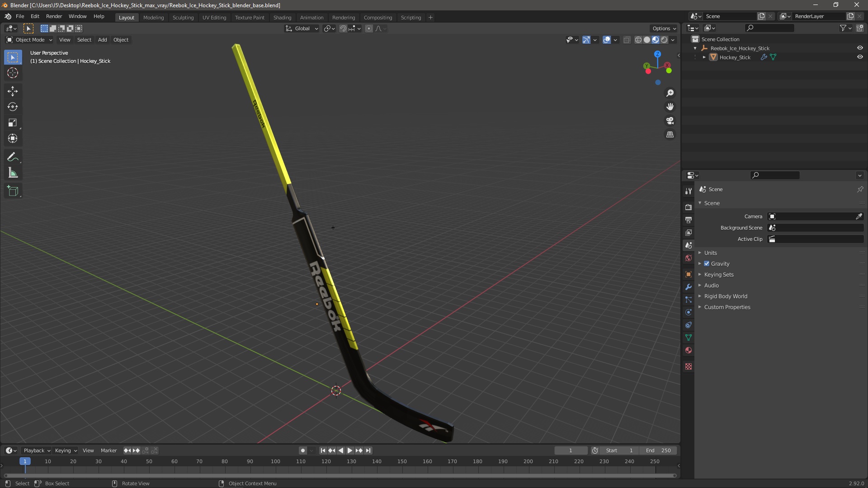
Task: Toggle proportional editing in header
Action: [x=369, y=28]
